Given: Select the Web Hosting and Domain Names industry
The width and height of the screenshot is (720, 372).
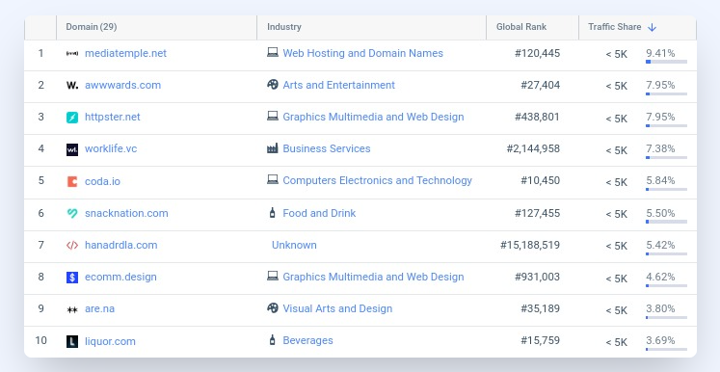Looking at the screenshot, I should (363, 53).
